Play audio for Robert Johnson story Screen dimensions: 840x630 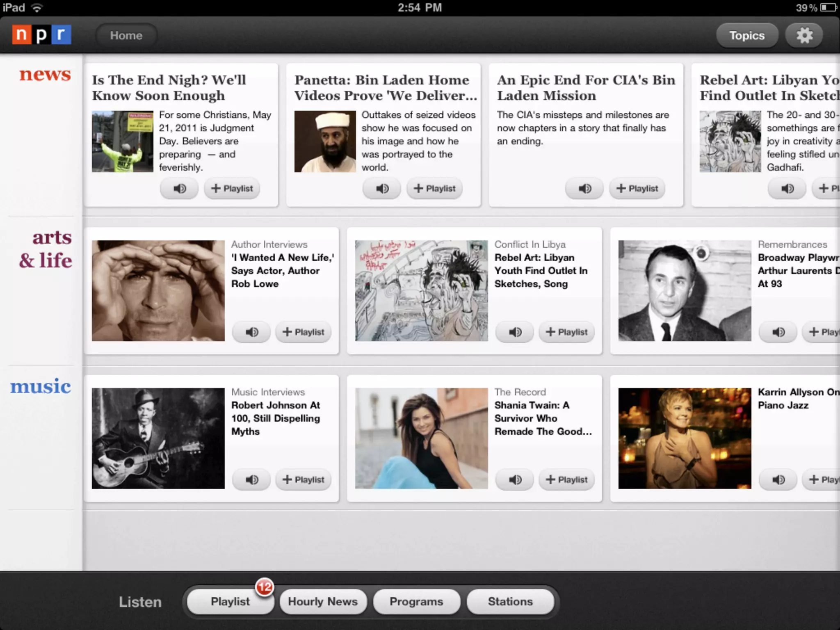(x=251, y=480)
